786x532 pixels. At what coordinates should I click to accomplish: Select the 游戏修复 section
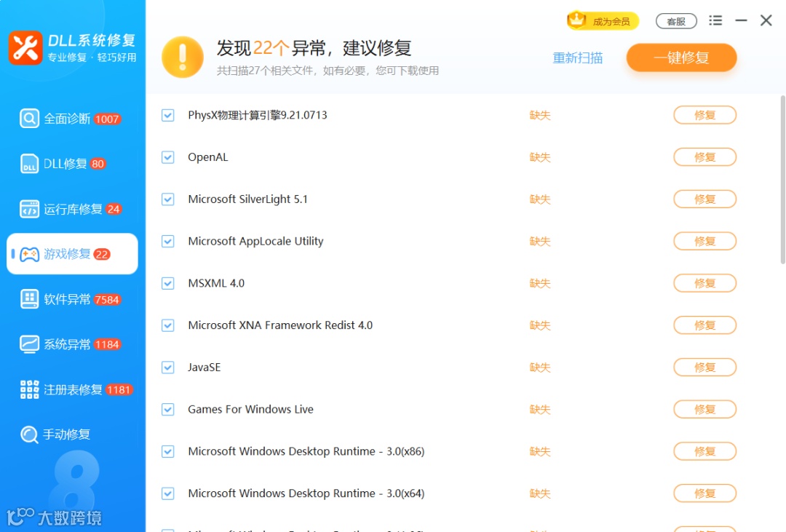[72, 254]
